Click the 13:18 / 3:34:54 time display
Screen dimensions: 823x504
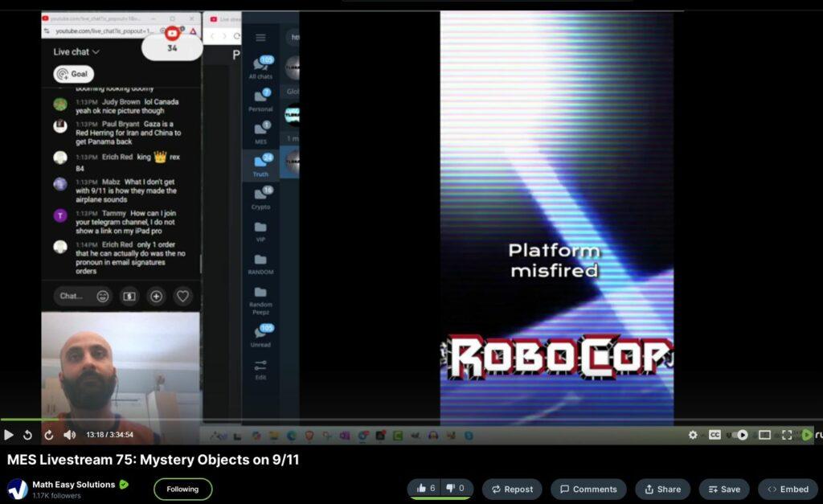point(109,435)
